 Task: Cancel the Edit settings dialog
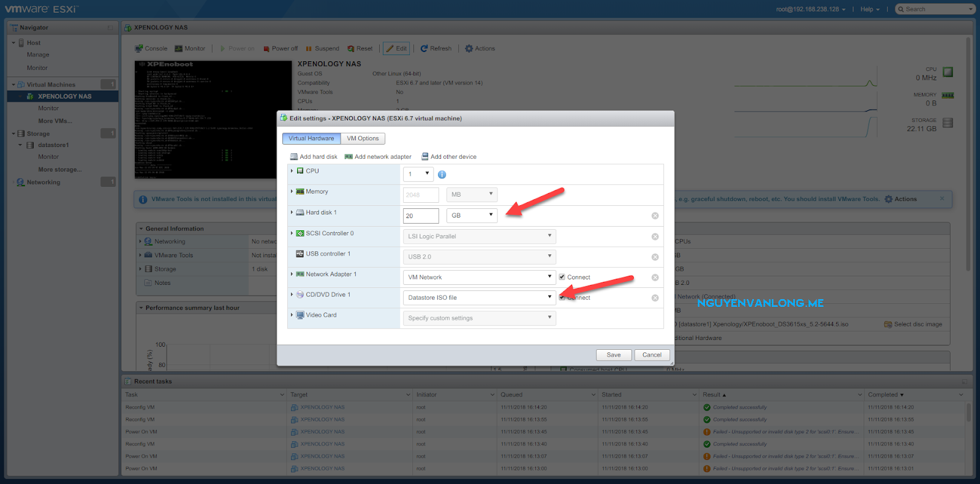652,355
